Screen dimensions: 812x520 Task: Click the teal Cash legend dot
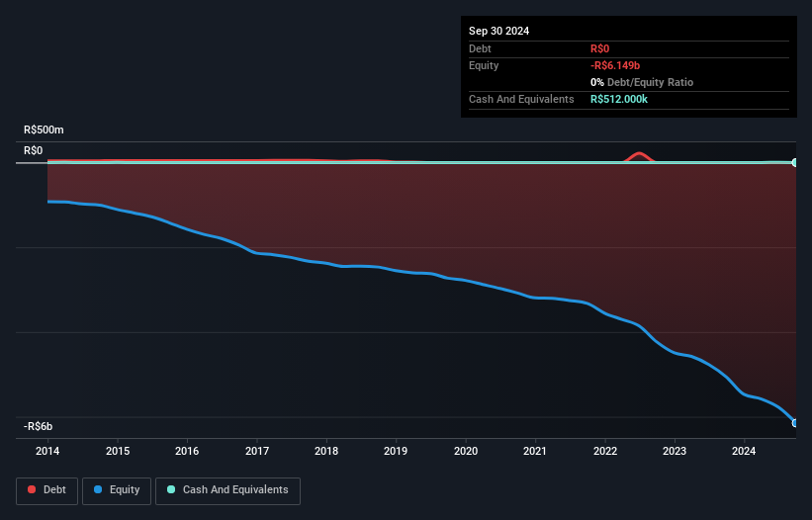[x=171, y=489]
